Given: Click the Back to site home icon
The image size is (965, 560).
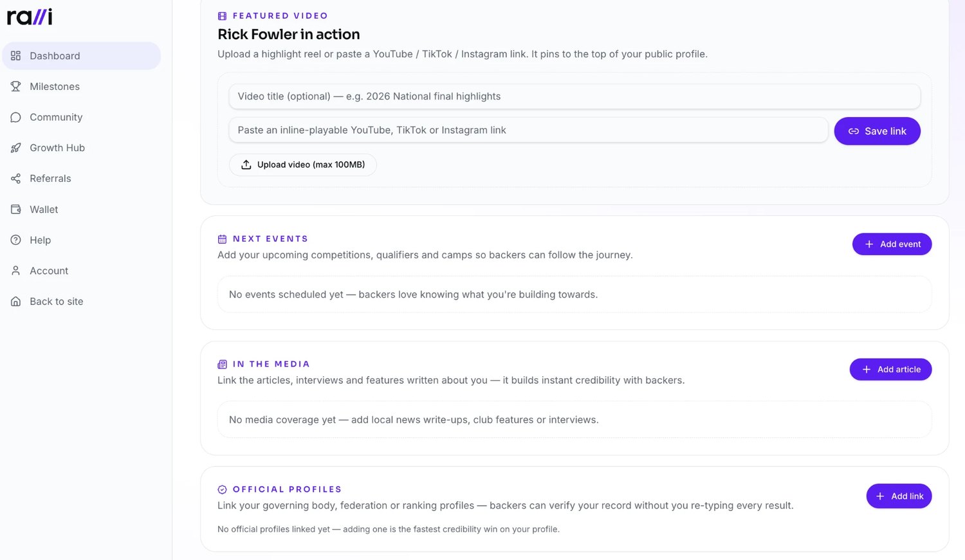Looking at the screenshot, I should pyautogui.click(x=16, y=302).
